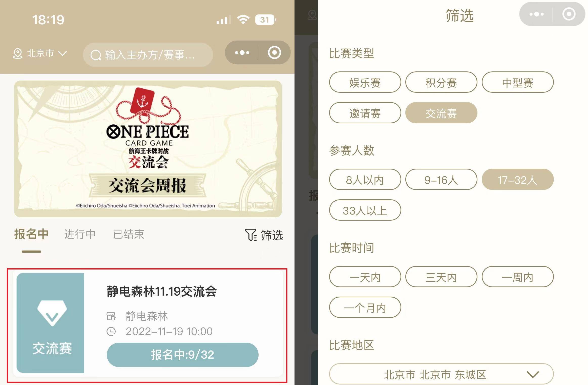Click the magnifier icon in search box
Image resolution: width=588 pixels, height=385 pixels.
point(96,55)
